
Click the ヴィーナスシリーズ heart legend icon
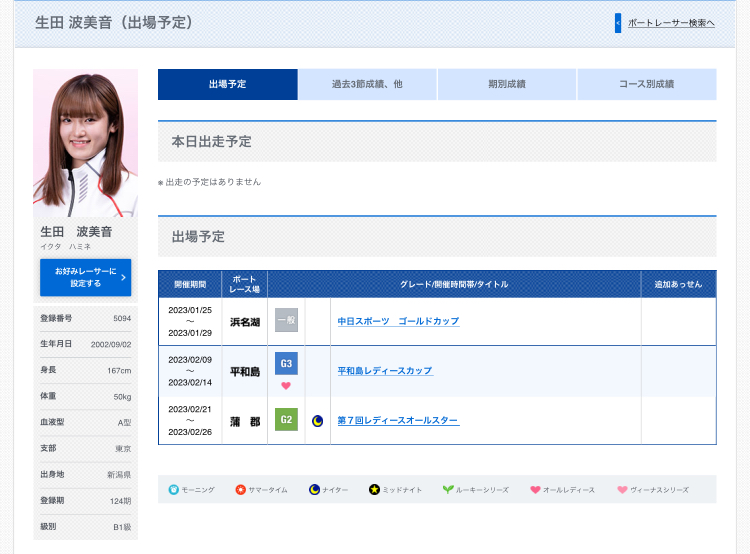click(622, 490)
